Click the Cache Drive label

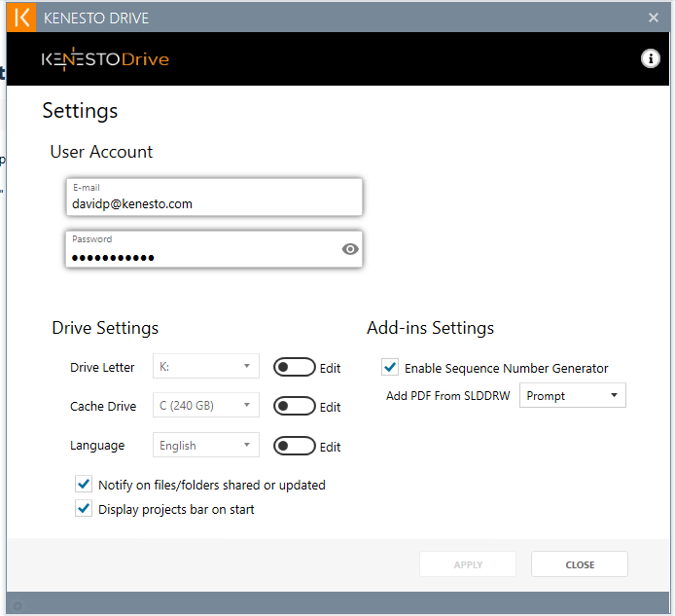pos(103,406)
